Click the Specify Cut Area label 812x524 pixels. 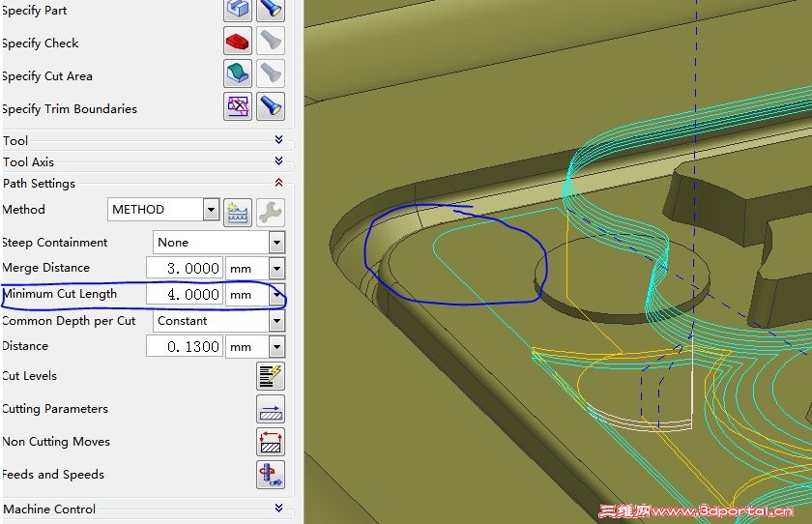coord(47,76)
